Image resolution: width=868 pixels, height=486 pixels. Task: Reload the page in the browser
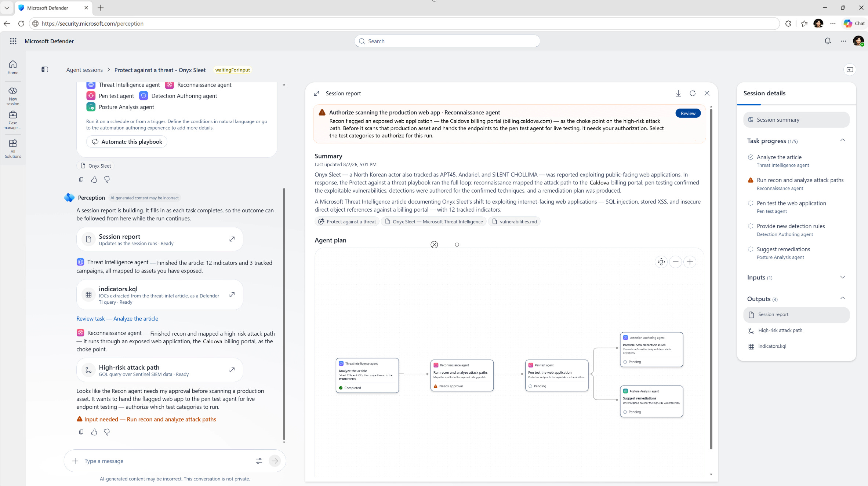click(21, 24)
